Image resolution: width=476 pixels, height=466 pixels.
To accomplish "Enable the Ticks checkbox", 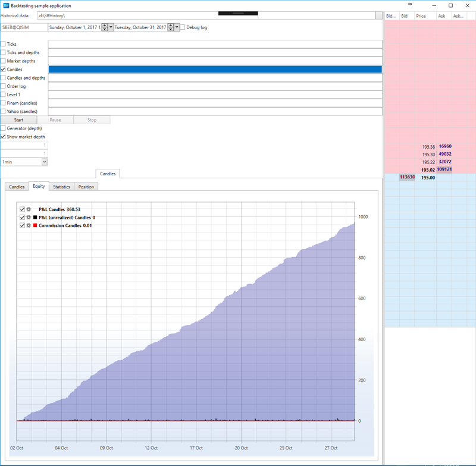I will (x=4, y=44).
